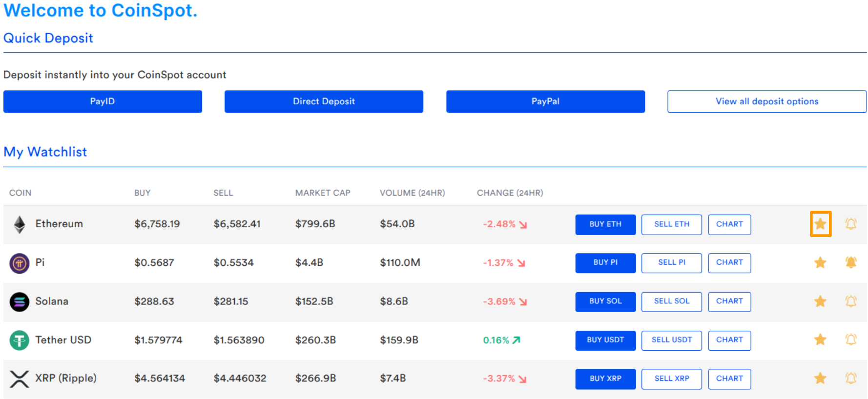Click SELL SOL
Screen dimensions: 868x399
(x=672, y=301)
